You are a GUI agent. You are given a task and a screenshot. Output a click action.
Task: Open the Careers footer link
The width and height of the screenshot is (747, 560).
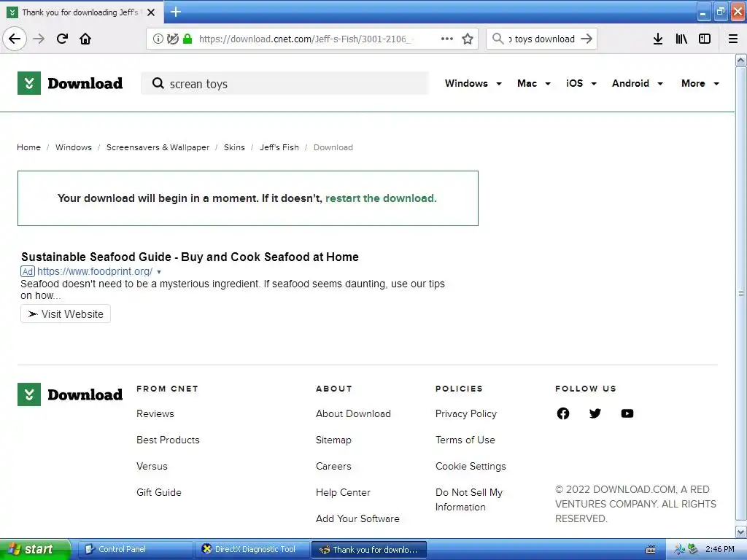click(333, 466)
